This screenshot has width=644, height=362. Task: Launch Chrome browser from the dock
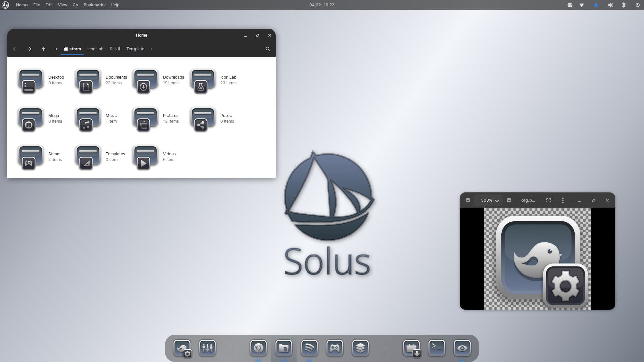coord(258,348)
